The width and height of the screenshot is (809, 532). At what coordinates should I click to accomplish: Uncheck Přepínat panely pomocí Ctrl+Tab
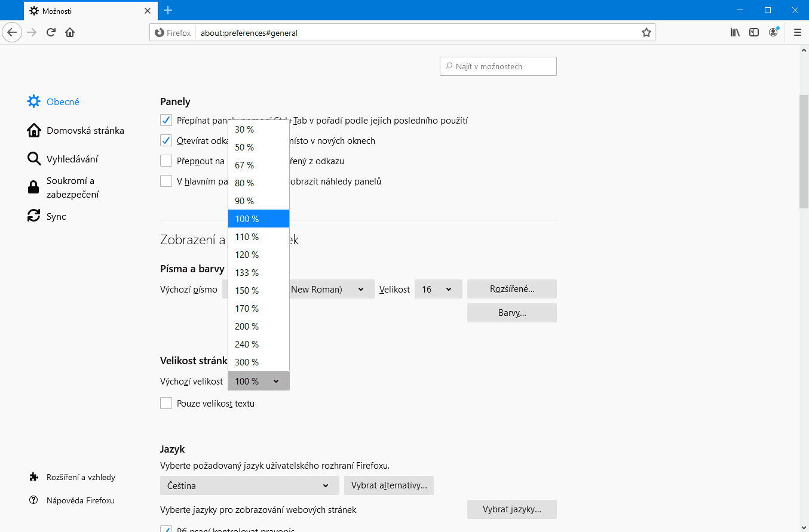pyautogui.click(x=166, y=119)
